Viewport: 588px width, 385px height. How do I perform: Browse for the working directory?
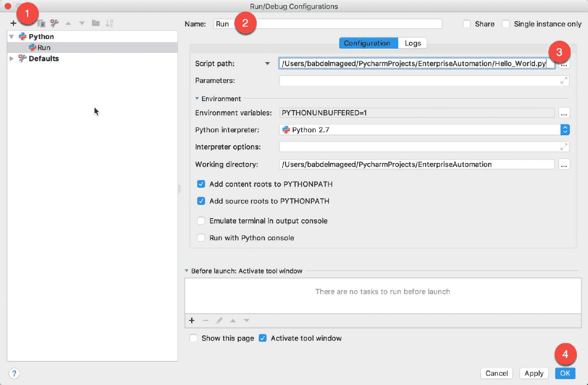click(x=564, y=165)
